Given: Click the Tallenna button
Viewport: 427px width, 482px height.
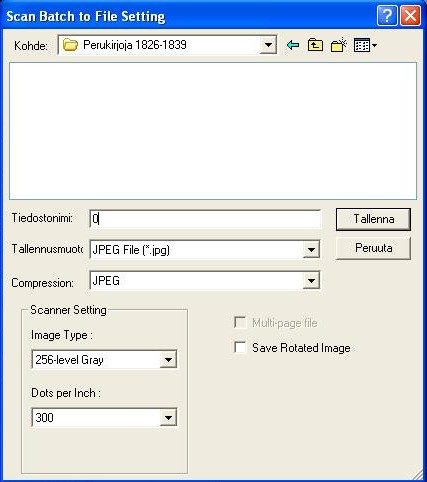Looking at the screenshot, I should point(373,219).
